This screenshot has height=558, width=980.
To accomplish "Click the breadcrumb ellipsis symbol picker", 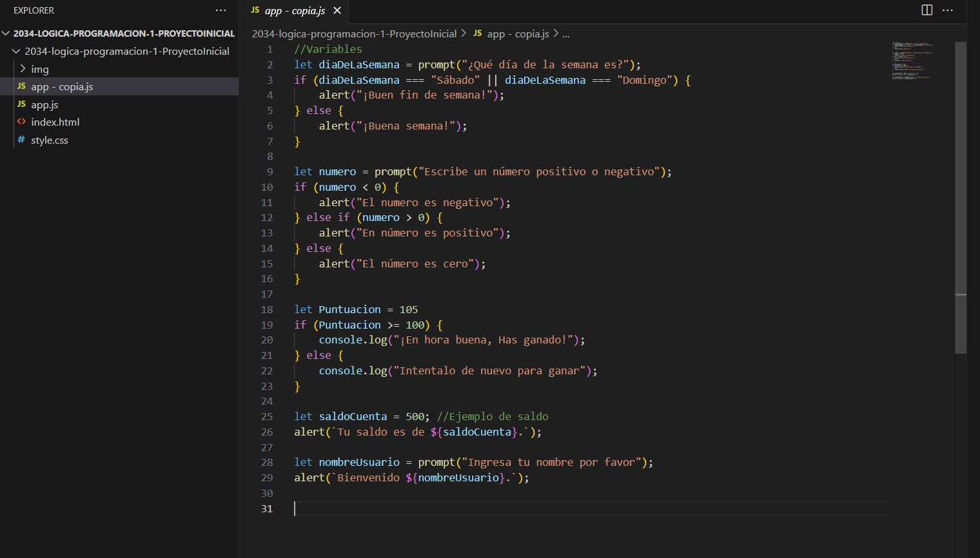I will [x=565, y=34].
